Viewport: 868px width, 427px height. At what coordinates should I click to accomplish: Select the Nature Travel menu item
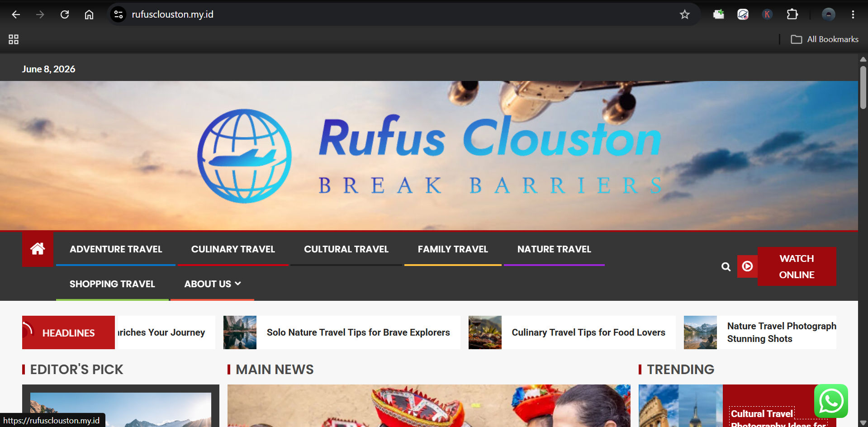[x=554, y=249]
